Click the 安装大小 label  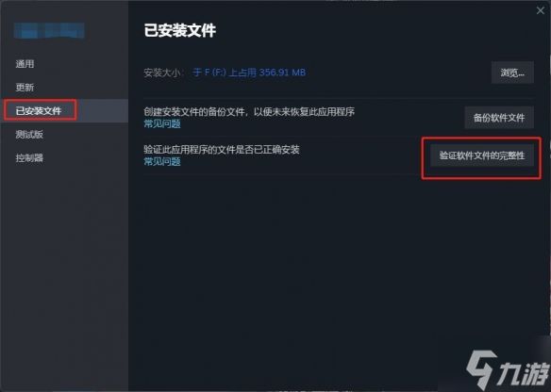coord(162,73)
